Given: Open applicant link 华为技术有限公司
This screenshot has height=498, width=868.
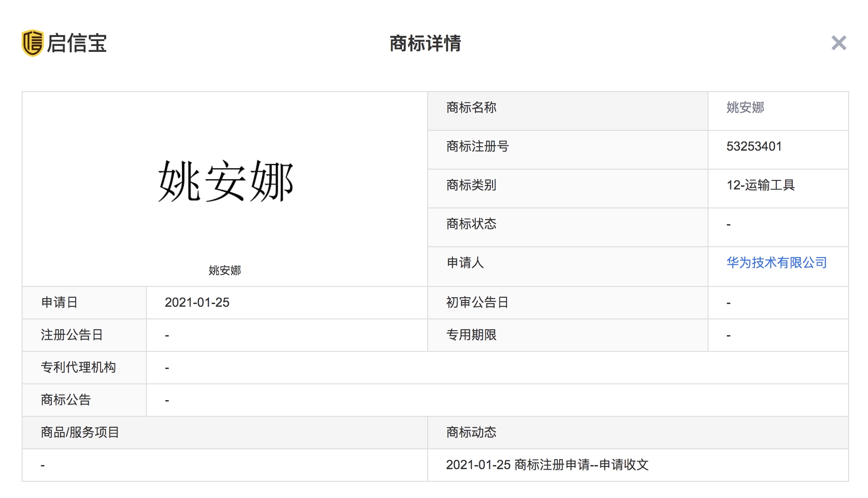Looking at the screenshot, I should [x=777, y=263].
